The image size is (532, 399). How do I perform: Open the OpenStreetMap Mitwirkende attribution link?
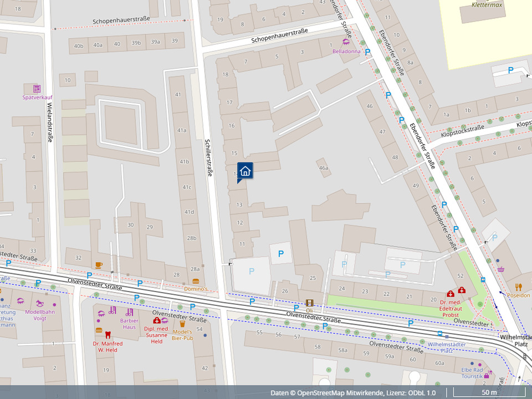tap(340, 393)
